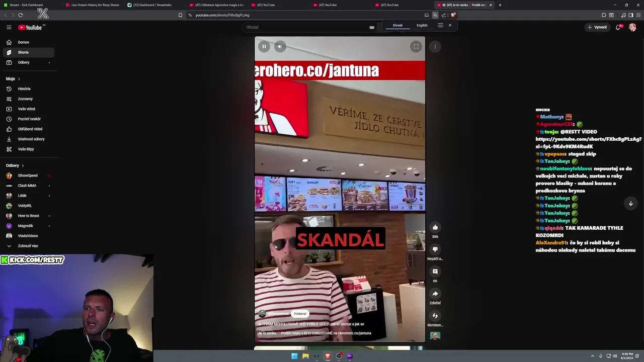Open the browser main menu
The height and width of the screenshot is (362, 644).
tap(638, 15)
